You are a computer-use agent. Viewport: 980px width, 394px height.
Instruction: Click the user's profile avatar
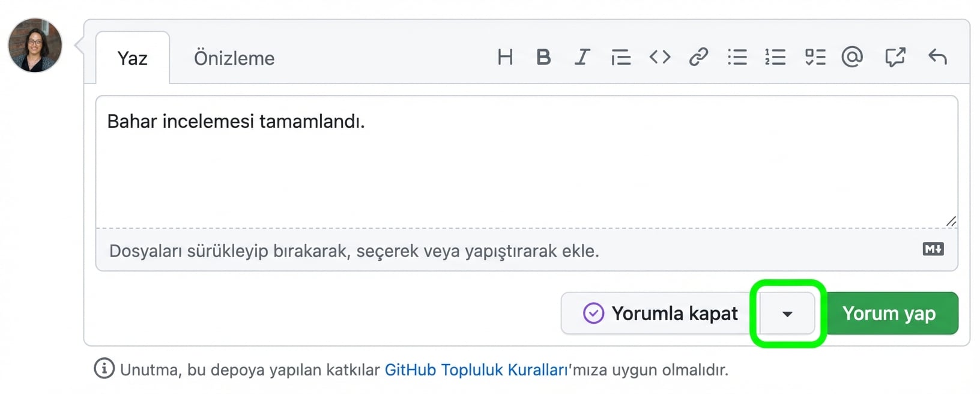(x=34, y=46)
